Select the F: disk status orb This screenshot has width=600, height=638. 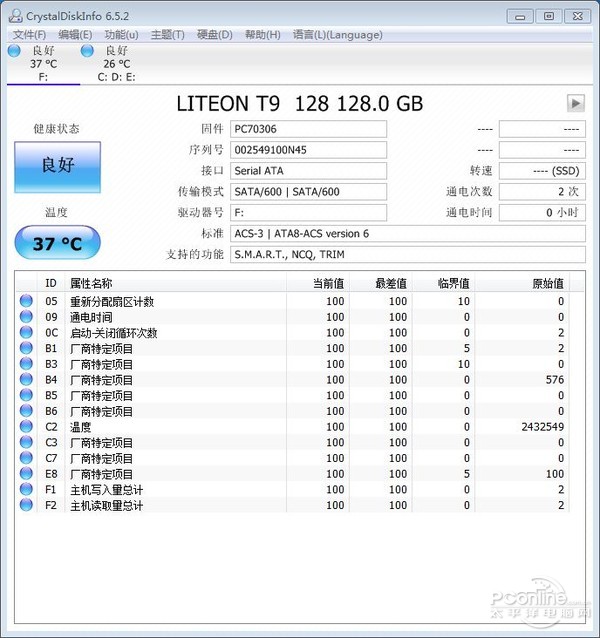(x=14, y=51)
